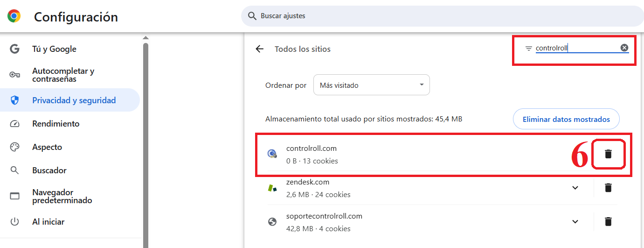Click the Eliminar datos mostrados button

click(x=566, y=119)
